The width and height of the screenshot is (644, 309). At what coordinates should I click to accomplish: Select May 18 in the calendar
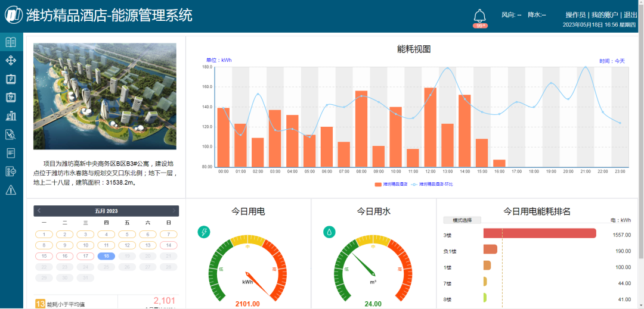point(106,256)
